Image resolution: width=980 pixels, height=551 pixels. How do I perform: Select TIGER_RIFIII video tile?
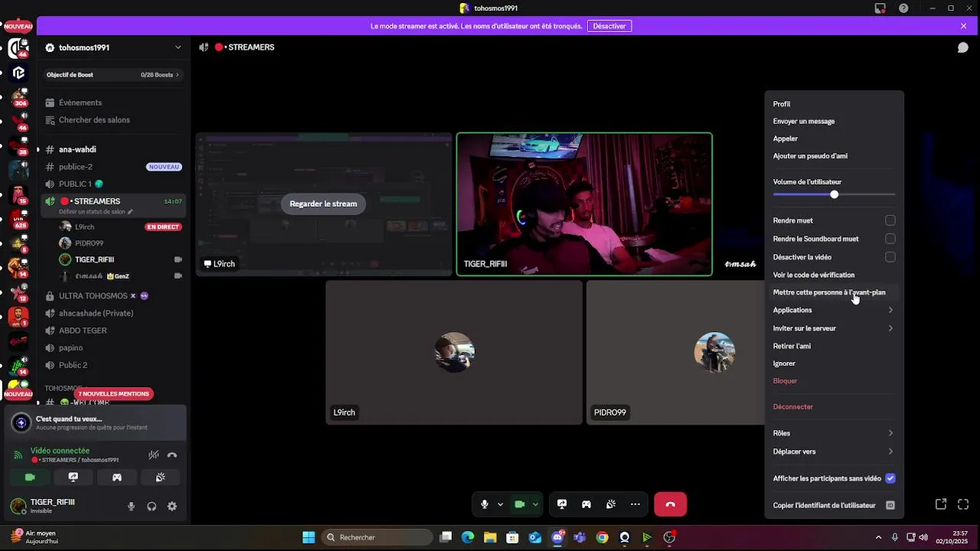[x=584, y=204]
